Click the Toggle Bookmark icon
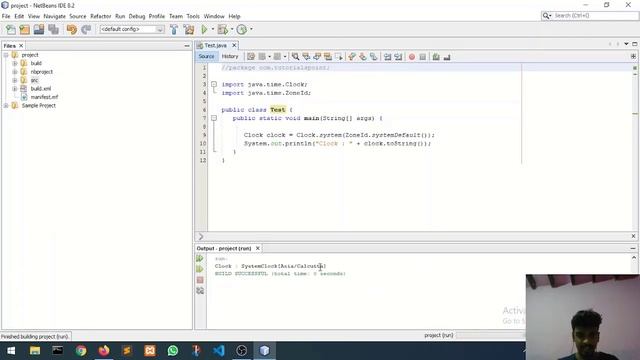This screenshot has height=360, width=640. pos(373,57)
